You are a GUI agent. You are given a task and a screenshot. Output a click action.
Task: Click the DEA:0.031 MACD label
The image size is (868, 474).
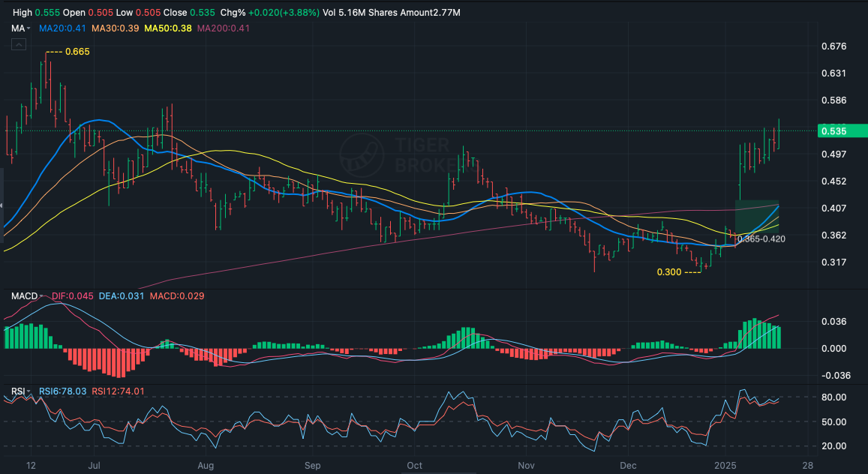click(x=122, y=296)
